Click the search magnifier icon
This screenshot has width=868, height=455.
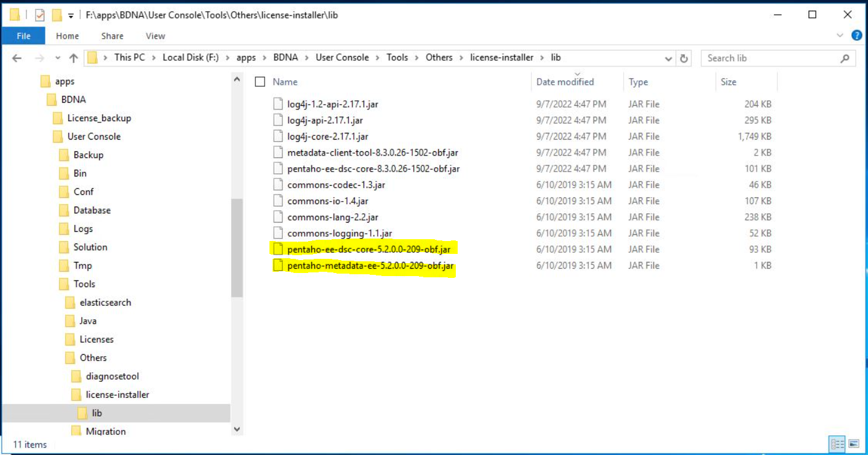click(x=845, y=58)
